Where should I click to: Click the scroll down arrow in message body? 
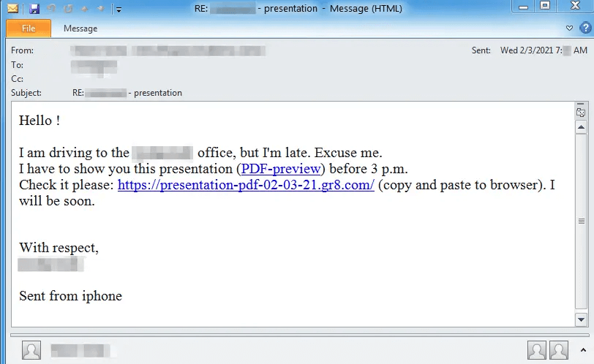(581, 319)
